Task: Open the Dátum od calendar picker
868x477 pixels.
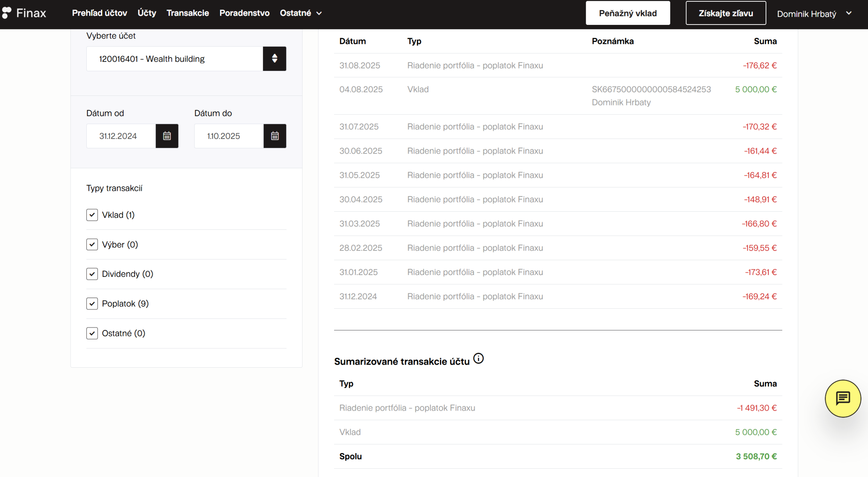Action: coord(167,136)
